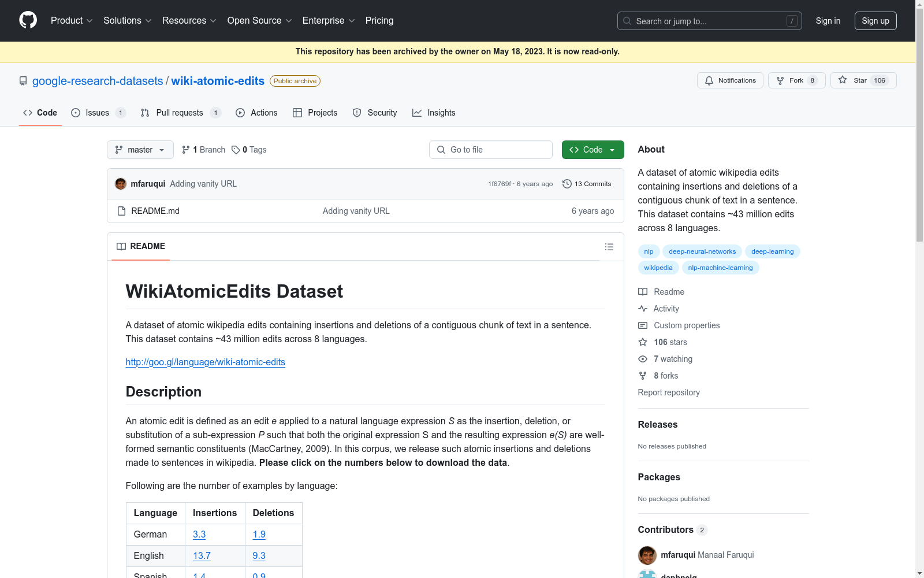Expand the Enterprise menu

coord(329,21)
